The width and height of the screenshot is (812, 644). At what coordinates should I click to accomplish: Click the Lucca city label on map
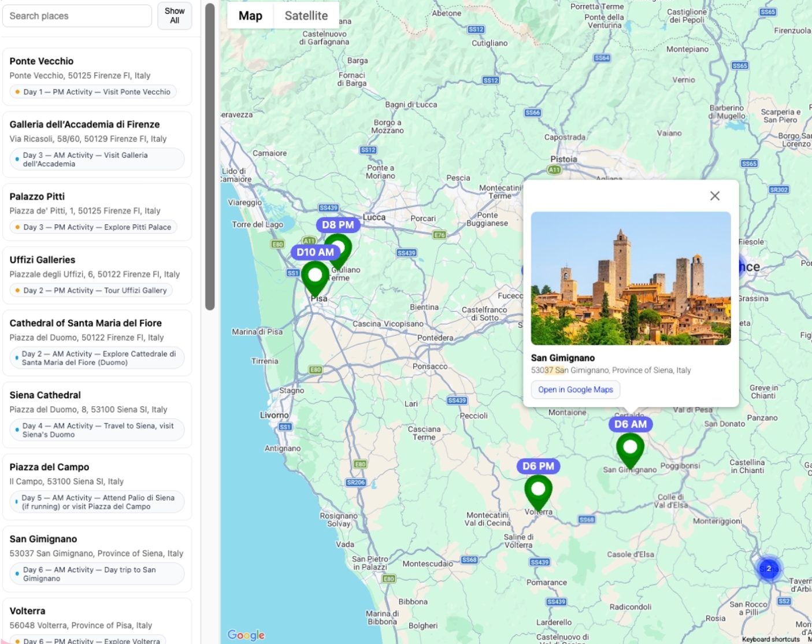(x=374, y=217)
